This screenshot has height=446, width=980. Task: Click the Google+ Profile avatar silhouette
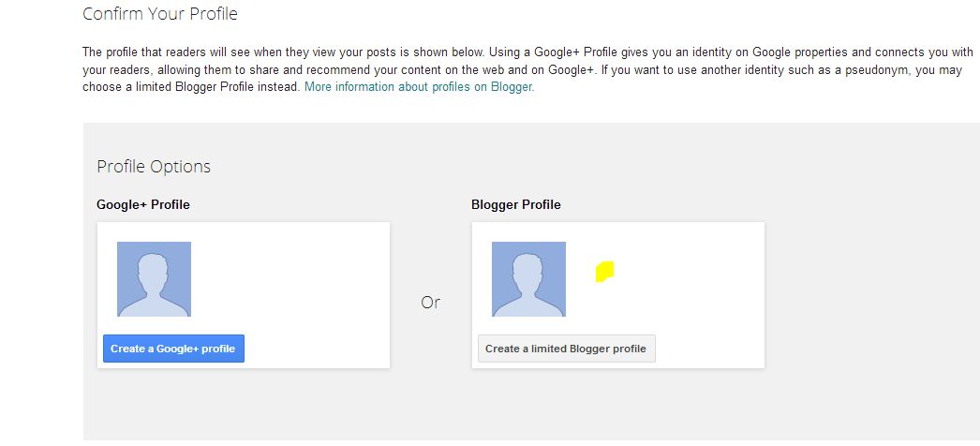click(x=154, y=279)
